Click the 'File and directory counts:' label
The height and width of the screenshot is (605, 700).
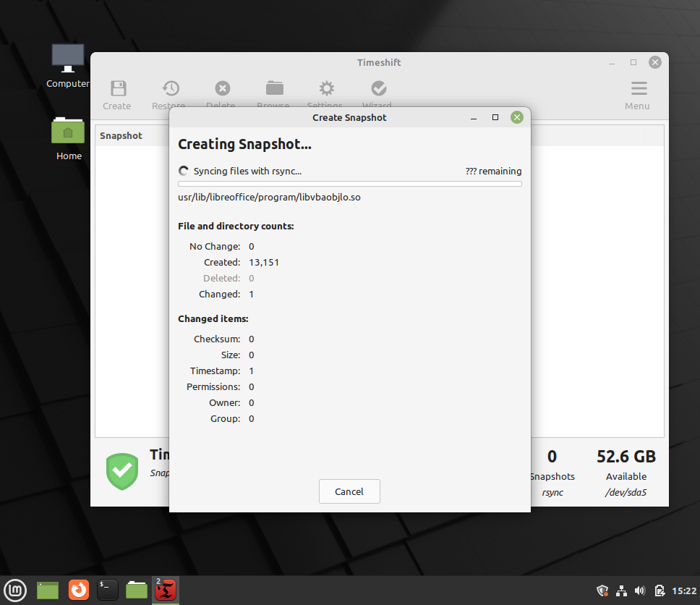[x=236, y=226]
